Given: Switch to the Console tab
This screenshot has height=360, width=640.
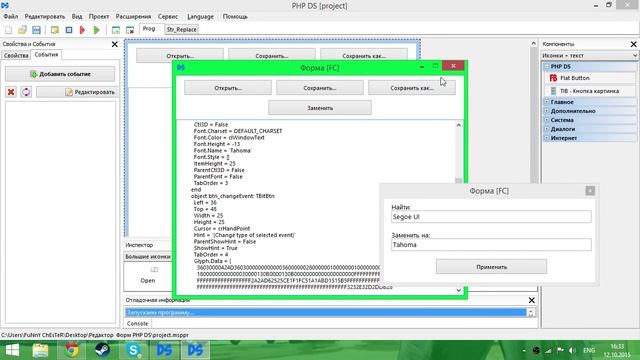Looking at the screenshot, I should (x=138, y=324).
